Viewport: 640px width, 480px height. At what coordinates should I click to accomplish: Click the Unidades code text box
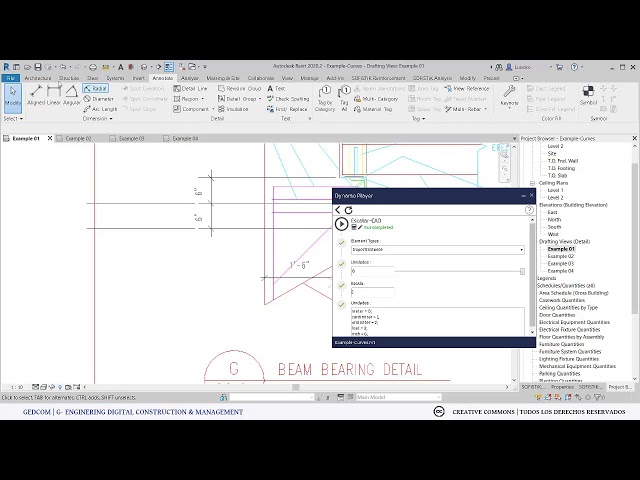point(438,322)
